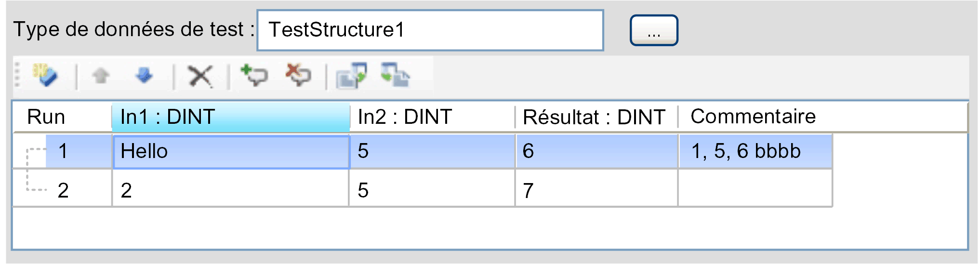
Task: Move test case down with blue arrow
Action: click(x=144, y=75)
